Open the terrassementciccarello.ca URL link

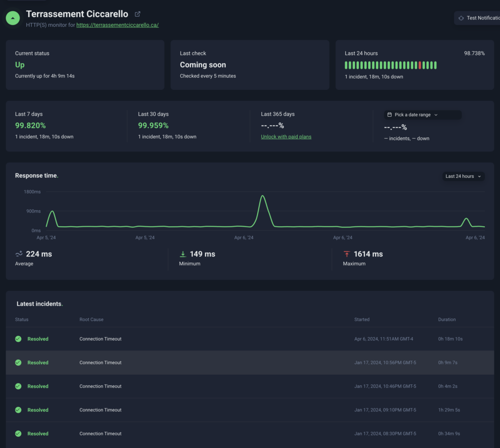(x=117, y=25)
